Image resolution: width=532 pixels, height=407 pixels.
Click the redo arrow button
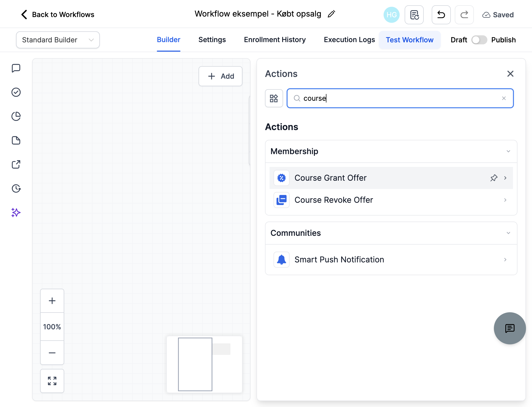click(464, 15)
